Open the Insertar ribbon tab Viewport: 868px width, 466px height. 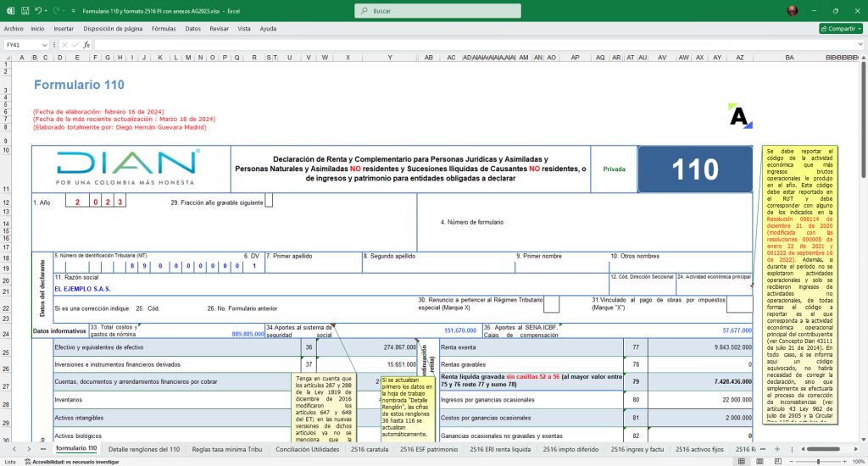click(64, 29)
